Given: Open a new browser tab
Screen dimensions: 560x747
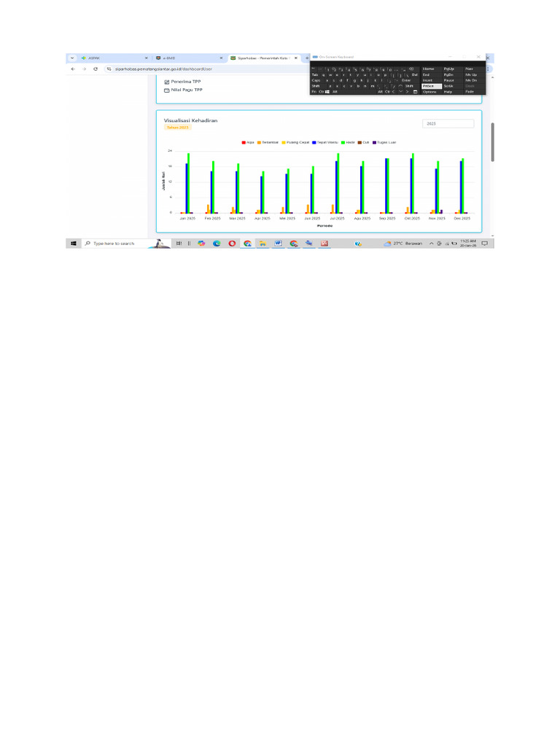Looking at the screenshot, I should [x=307, y=58].
